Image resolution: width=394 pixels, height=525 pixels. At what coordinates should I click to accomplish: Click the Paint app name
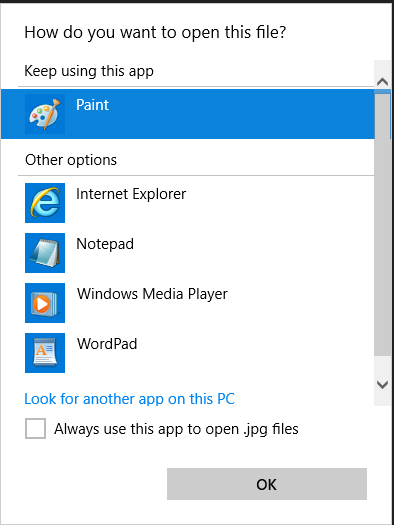pos(92,105)
